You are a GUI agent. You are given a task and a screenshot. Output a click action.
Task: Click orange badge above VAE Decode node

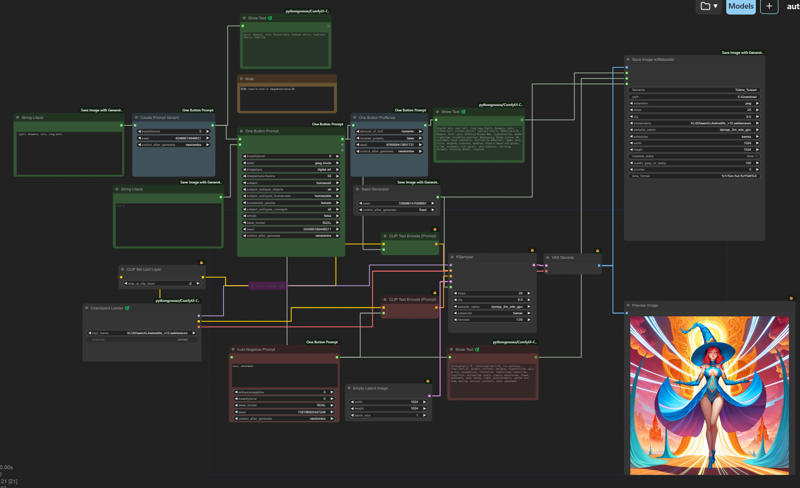tap(597, 251)
